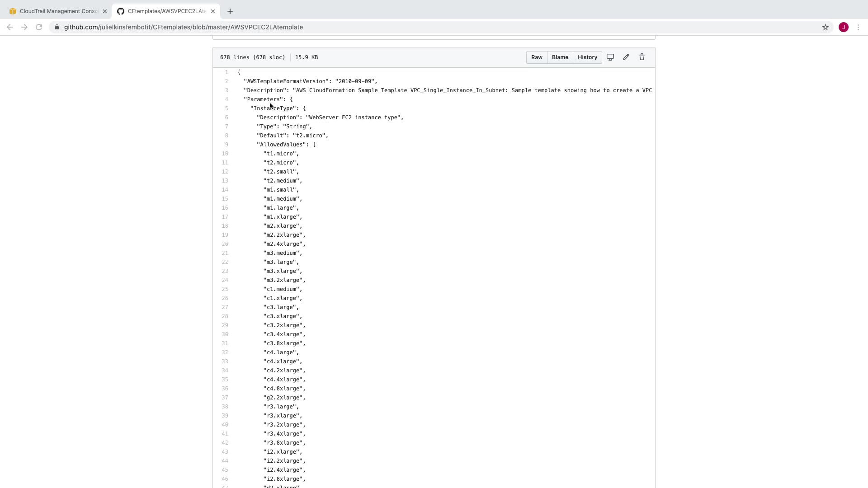Image resolution: width=868 pixels, height=488 pixels.
Task: Click the forward navigation arrow
Action: (24, 28)
